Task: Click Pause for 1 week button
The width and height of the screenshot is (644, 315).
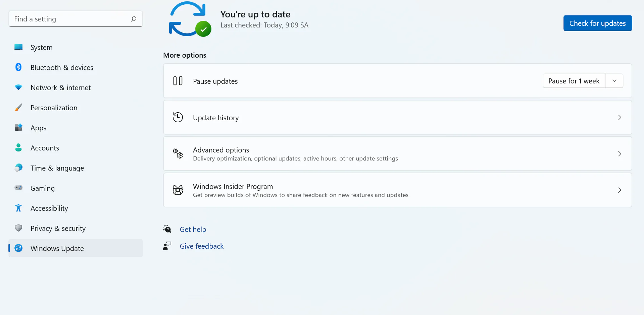Action: [574, 81]
